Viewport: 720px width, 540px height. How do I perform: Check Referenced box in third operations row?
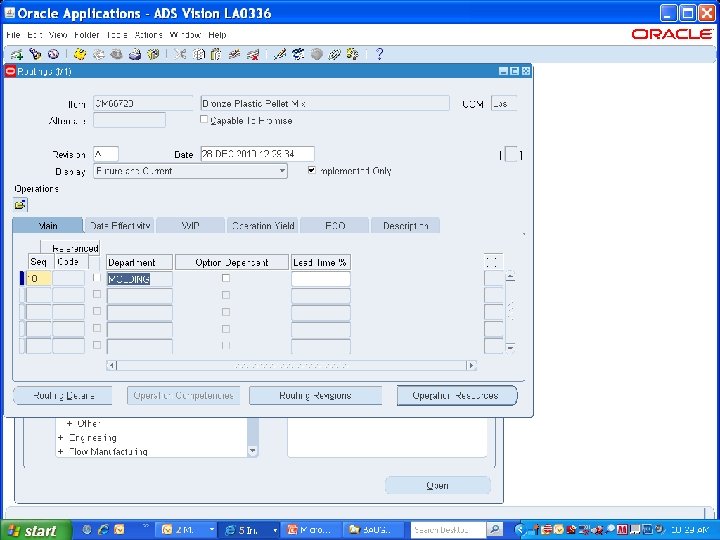(x=96, y=311)
